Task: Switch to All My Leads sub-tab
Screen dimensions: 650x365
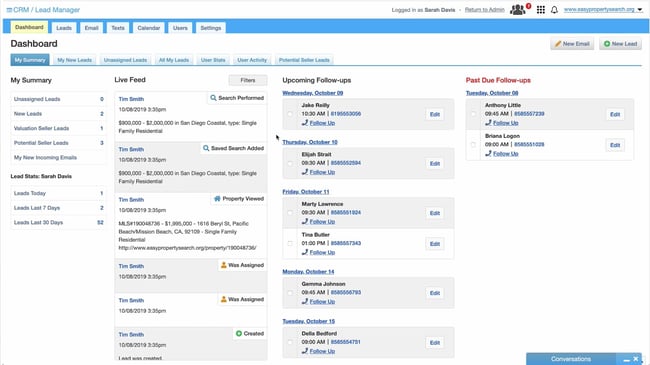Action: click(x=174, y=60)
